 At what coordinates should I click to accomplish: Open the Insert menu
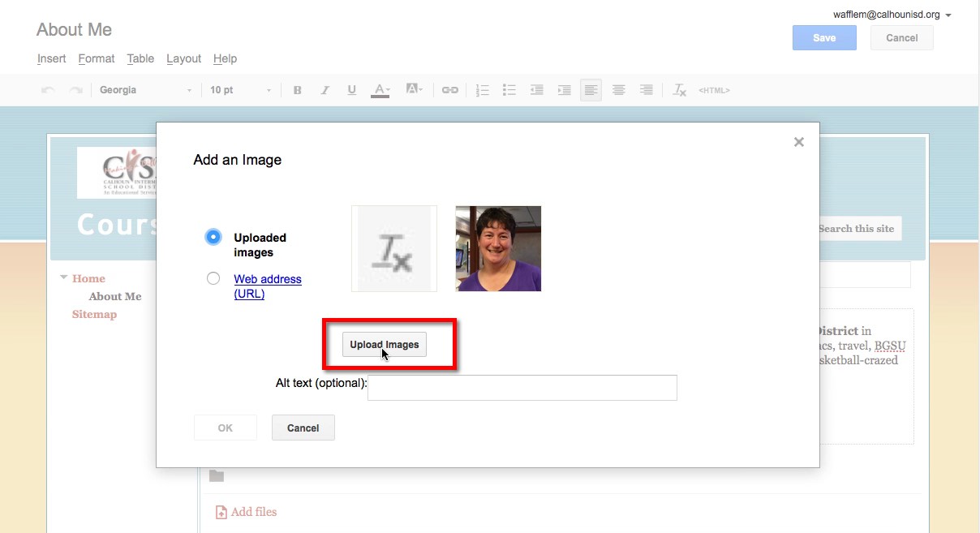51,58
